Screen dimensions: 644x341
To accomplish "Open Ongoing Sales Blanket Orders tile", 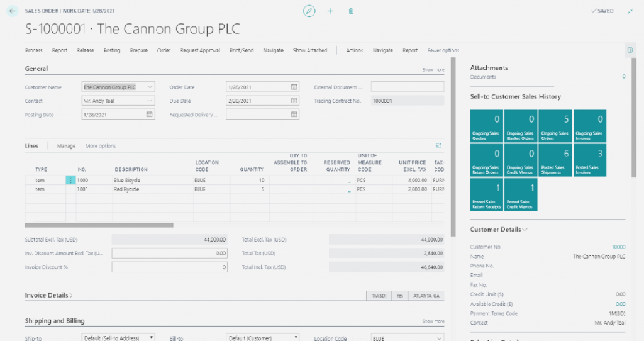I will click(521, 126).
